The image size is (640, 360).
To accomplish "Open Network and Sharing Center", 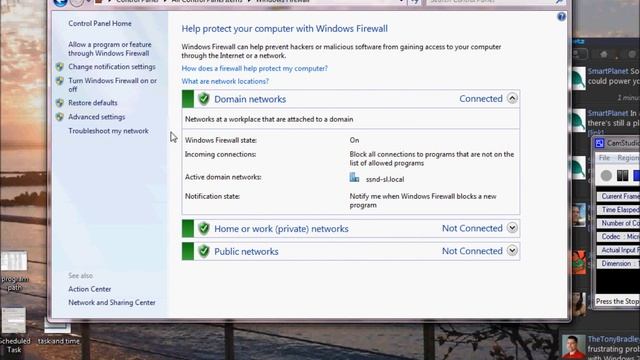I will [x=112, y=302].
